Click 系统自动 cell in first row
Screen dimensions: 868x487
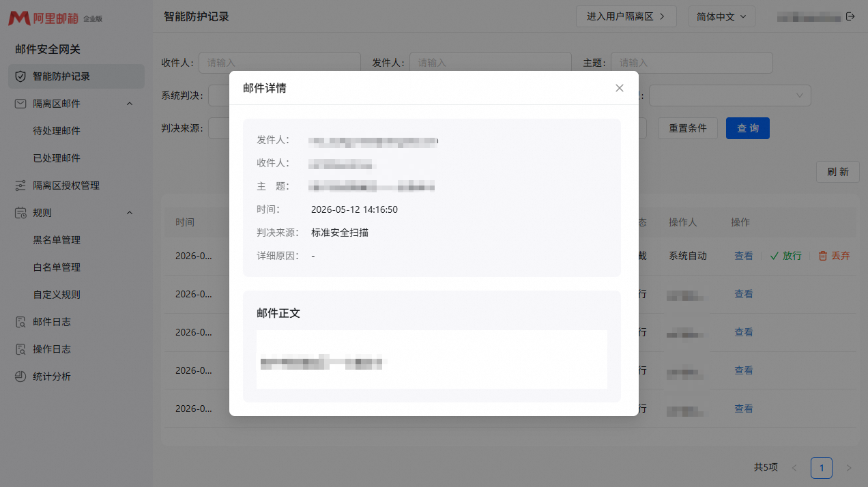688,256
